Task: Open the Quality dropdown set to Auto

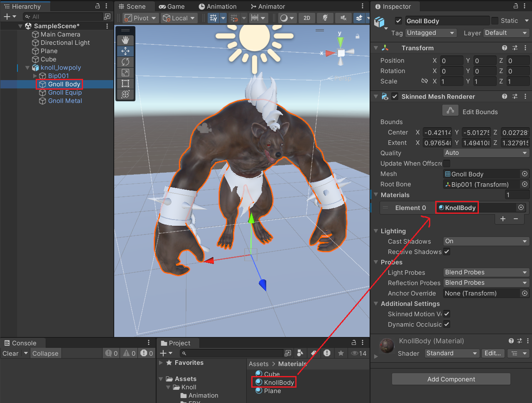Action: click(x=486, y=153)
